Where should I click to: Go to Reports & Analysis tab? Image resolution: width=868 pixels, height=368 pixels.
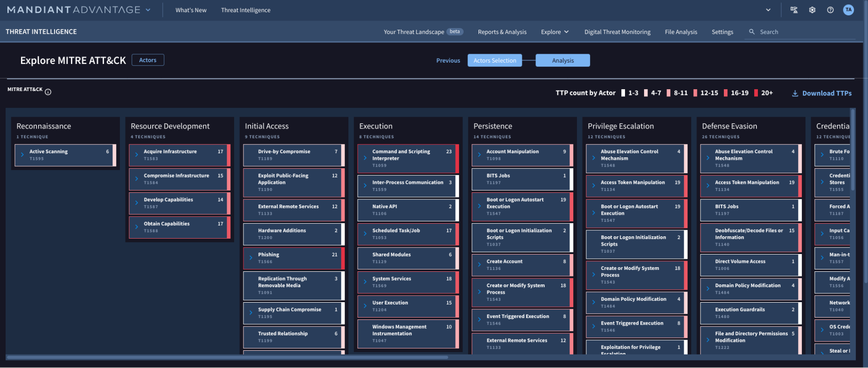(502, 32)
